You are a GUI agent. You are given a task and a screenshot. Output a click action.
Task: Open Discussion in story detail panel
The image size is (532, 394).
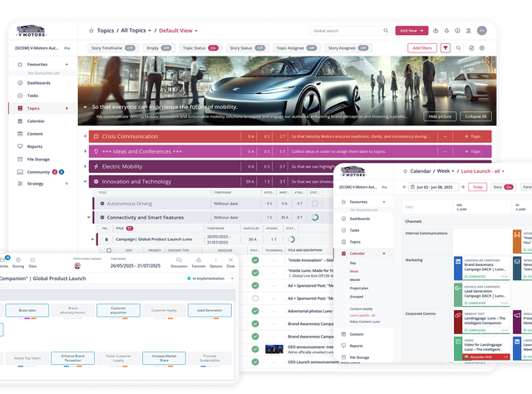(x=179, y=262)
